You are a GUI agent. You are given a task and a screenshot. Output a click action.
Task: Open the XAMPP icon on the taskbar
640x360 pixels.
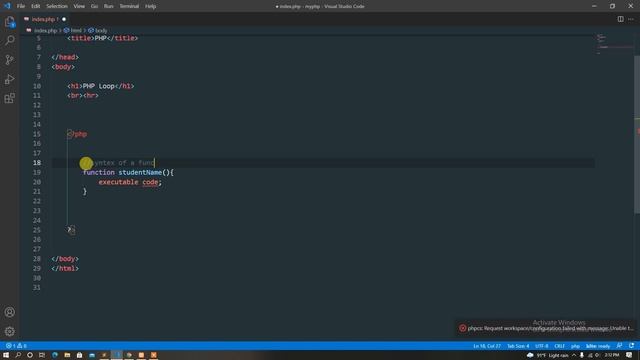coord(153,355)
